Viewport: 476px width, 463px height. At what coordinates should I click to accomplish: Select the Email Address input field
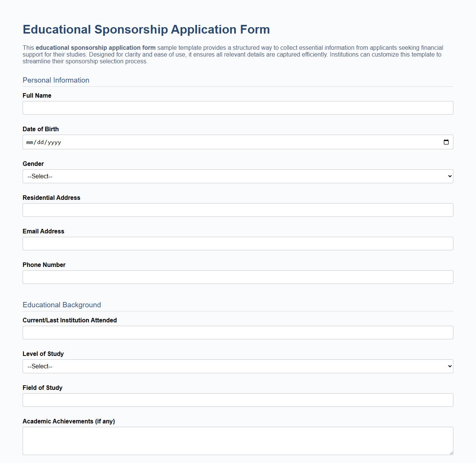[x=238, y=243]
